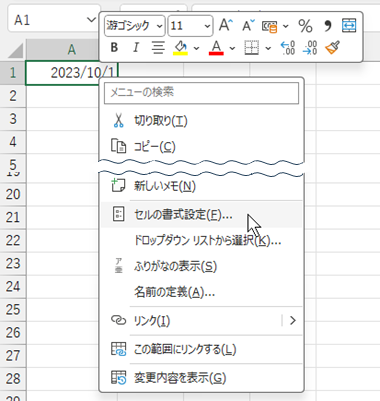Increase font size with the large A icon
The height and width of the screenshot is (401, 380).
click(x=226, y=25)
